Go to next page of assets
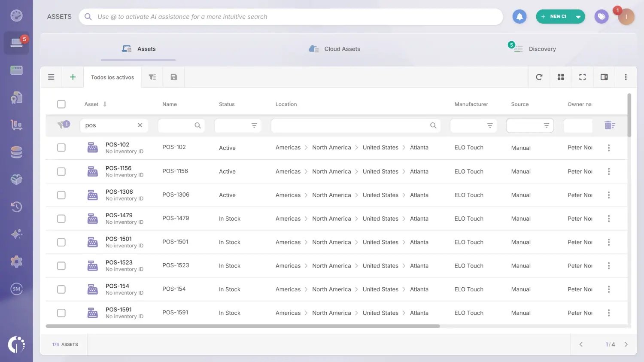 626,344
